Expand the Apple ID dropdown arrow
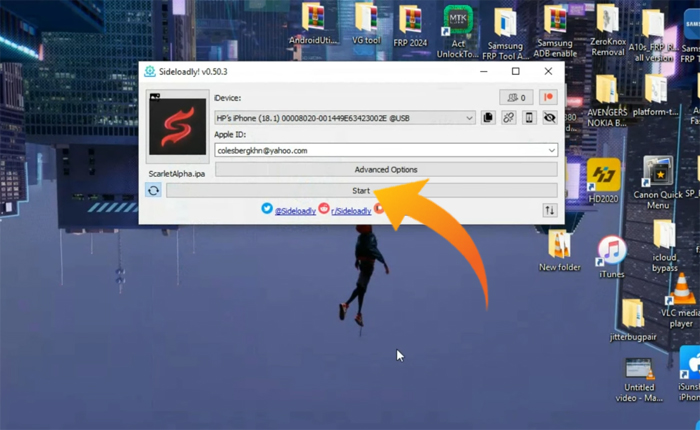 tap(552, 150)
